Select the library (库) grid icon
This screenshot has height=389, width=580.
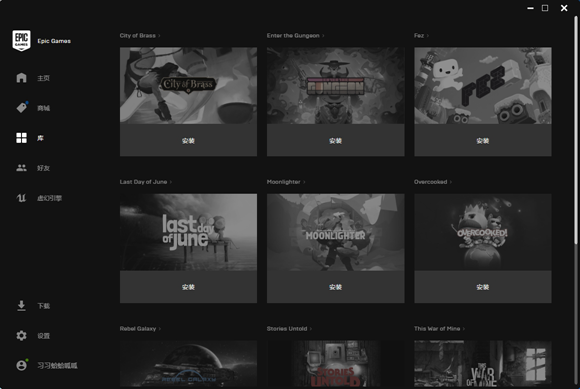21,138
